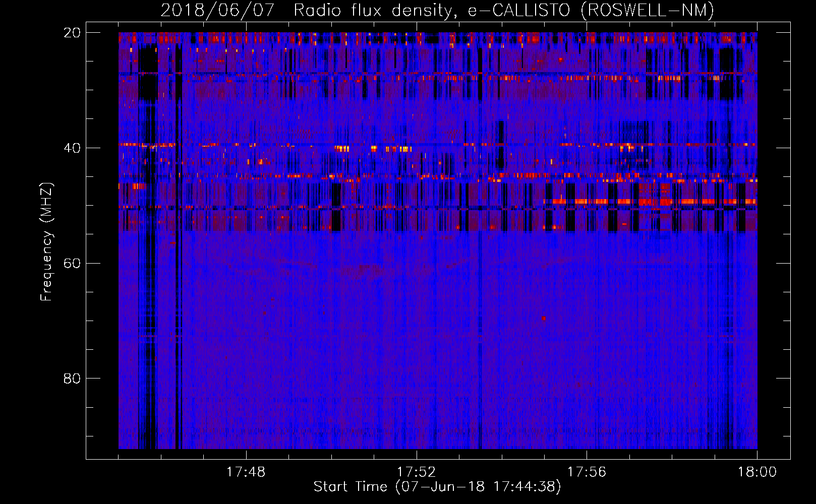Click the 17:56 time tick label

pyautogui.click(x=587, y=472)
